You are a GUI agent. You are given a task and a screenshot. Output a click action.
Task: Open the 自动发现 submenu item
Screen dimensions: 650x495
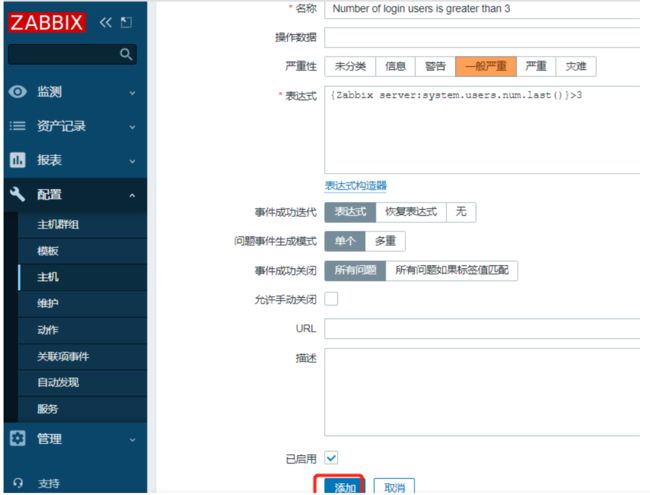click(x=82, y=382)
